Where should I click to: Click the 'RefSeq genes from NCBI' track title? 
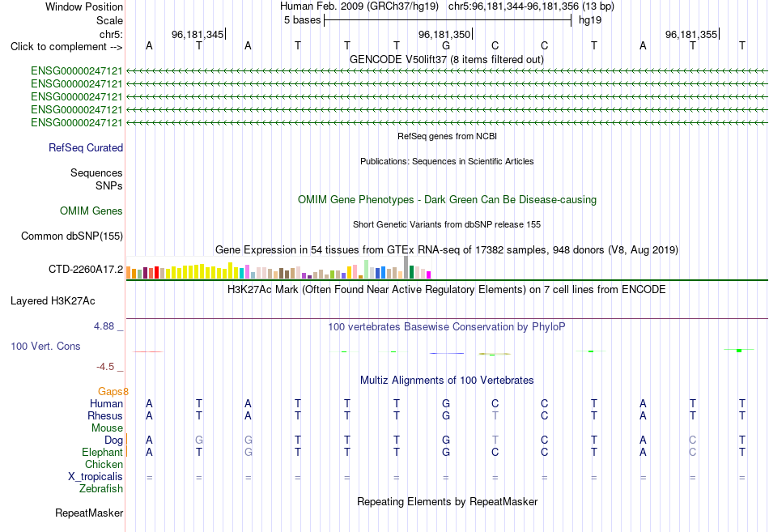coord(447,136)
